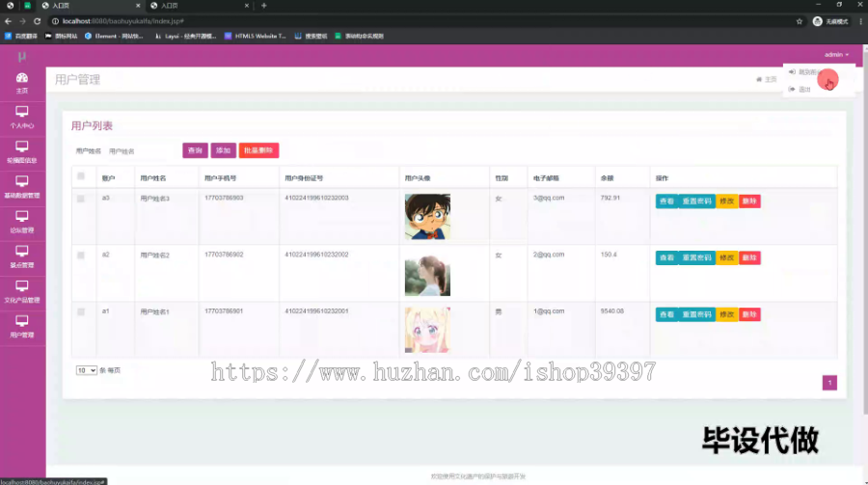Open 景点管理 in the sidebar
This screenshot has height=485, width=868.
point(22,256)
